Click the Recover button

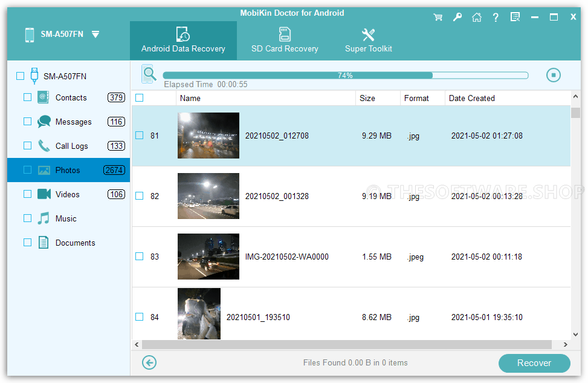(534, 363)
